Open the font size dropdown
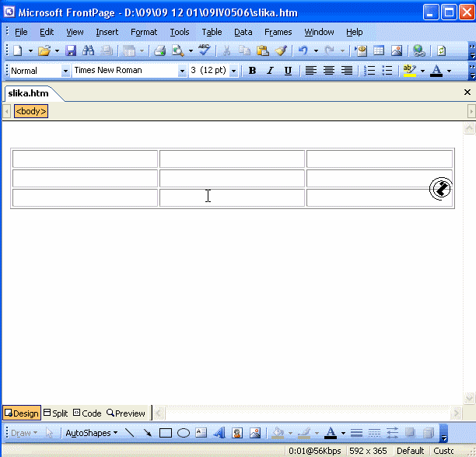 233,71
